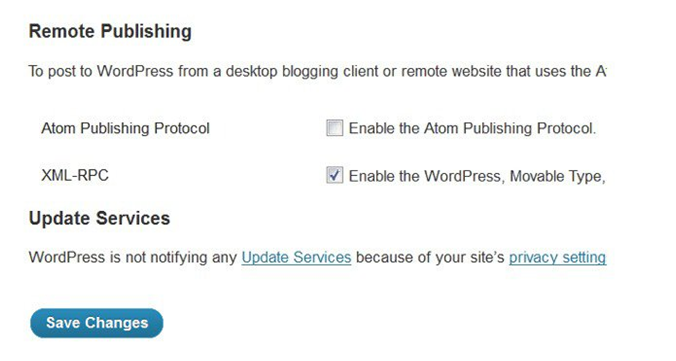
Task: Click the 'because of your site's' text
Action: pos(430,257)
